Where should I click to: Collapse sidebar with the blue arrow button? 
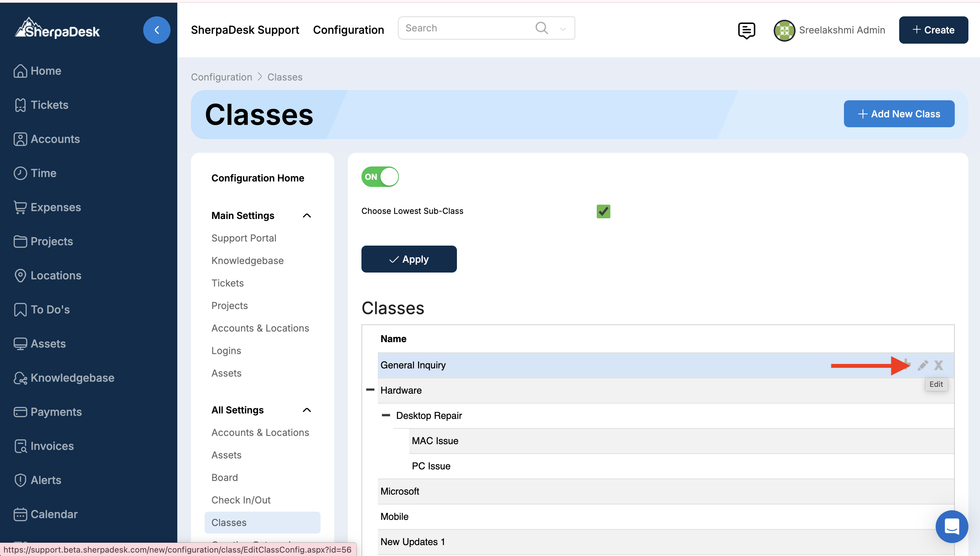pos(157,30)
